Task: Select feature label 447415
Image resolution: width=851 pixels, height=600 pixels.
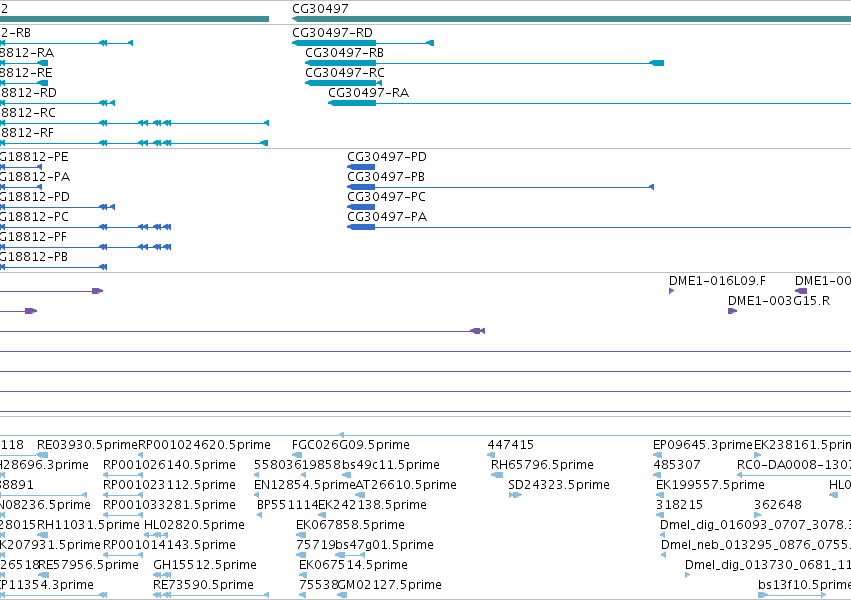Action: pos(511,445)
